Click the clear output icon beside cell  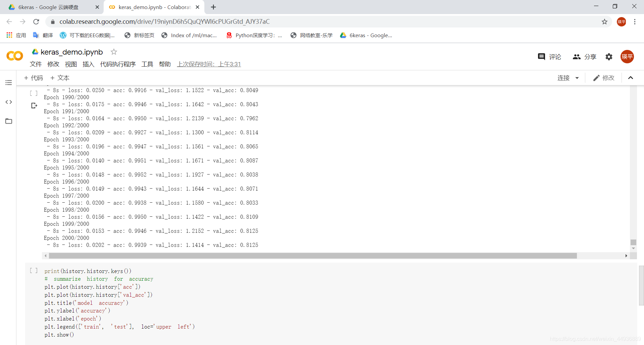(x=34, y=106)
